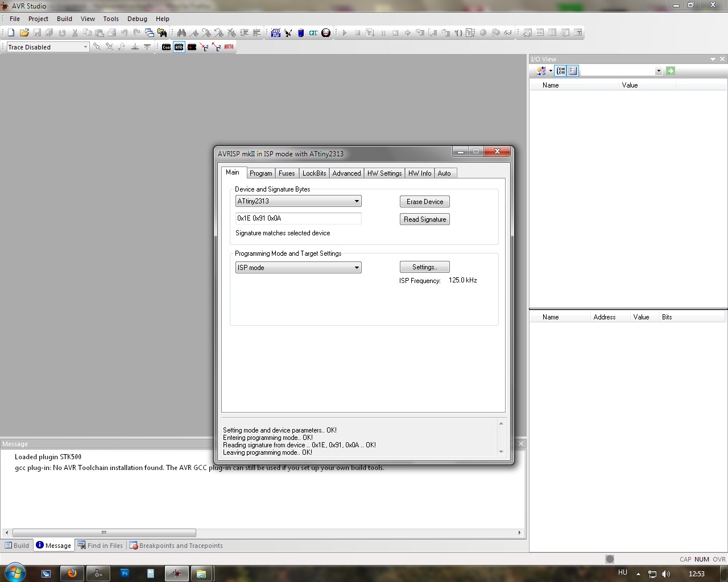Switch to the Find in Files tab
This screenshot has height=582, width=728.
click(101, 546)
